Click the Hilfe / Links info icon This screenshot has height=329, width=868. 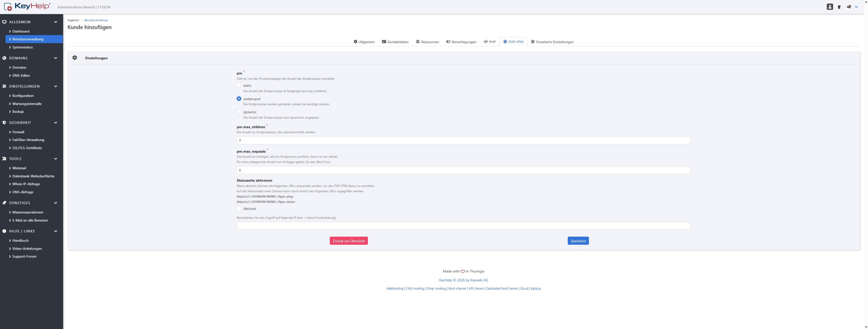(x=4, y=231)
